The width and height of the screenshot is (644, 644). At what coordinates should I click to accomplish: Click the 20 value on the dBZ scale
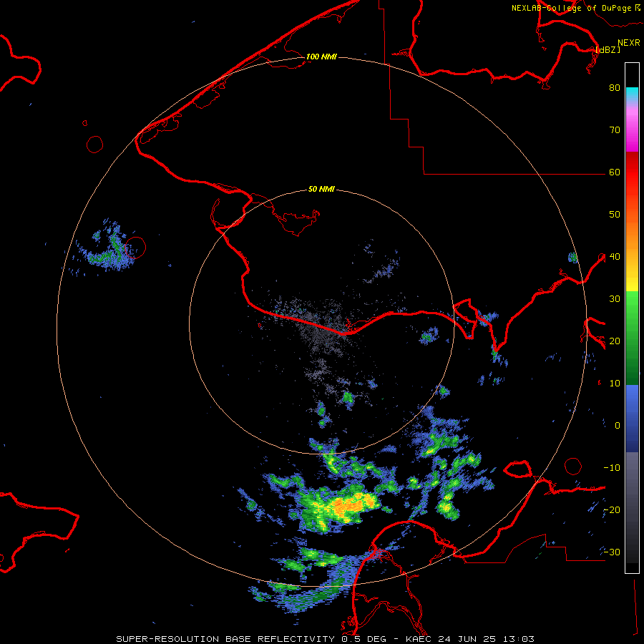click(x=615, y=341)
